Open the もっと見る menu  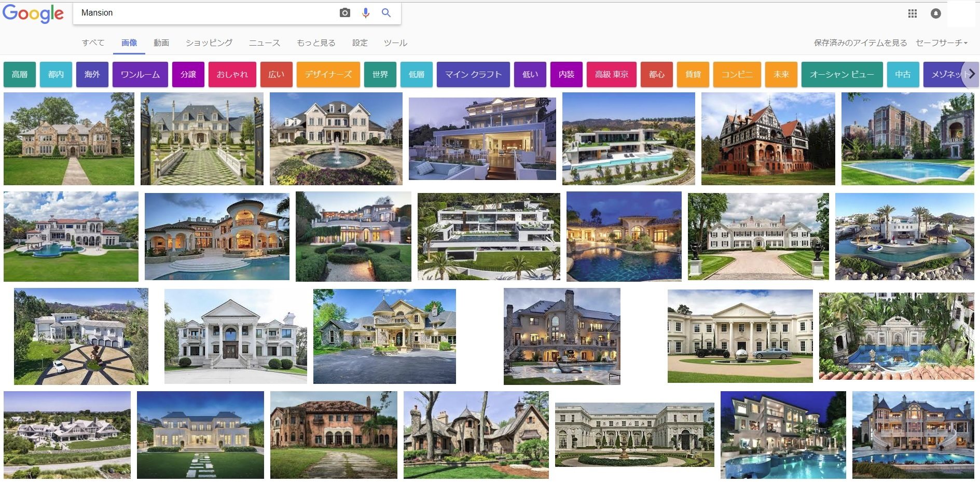pos(316,43)
